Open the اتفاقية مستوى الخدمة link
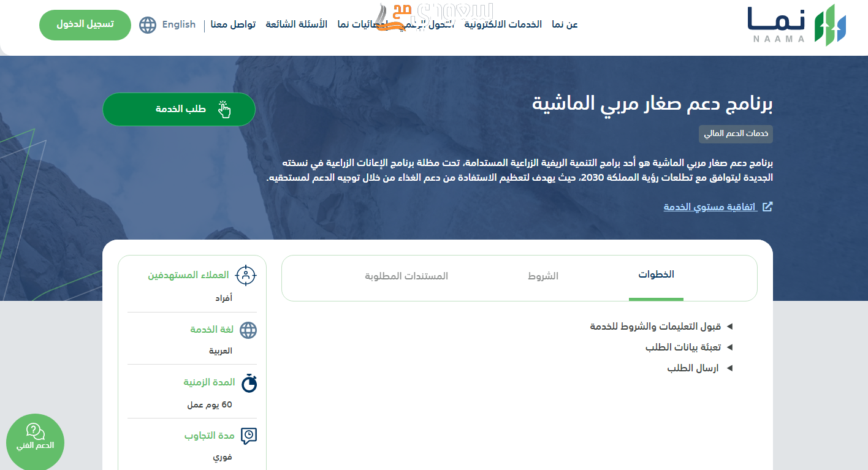 tap(710, 207)
